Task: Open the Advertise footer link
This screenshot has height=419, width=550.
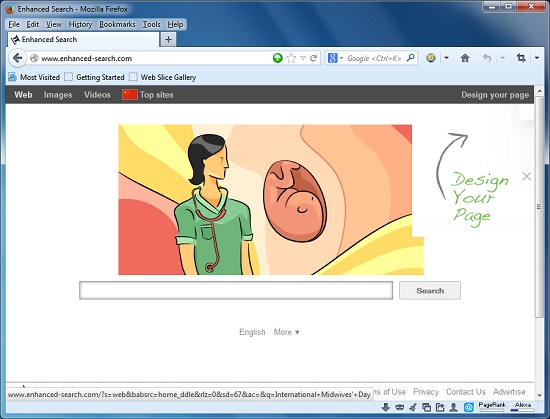Action: coord(509,392)
